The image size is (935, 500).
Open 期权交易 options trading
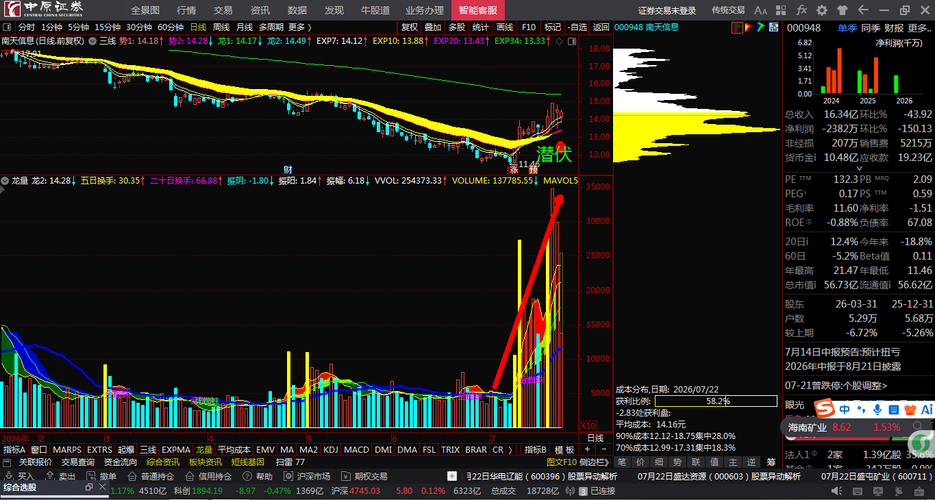[363, 476]
